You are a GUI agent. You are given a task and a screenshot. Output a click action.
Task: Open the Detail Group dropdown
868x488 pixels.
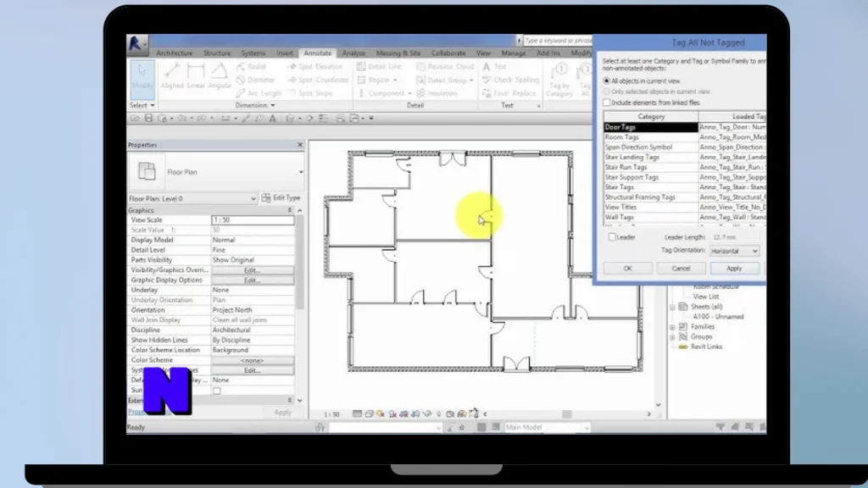pos(471,80)
